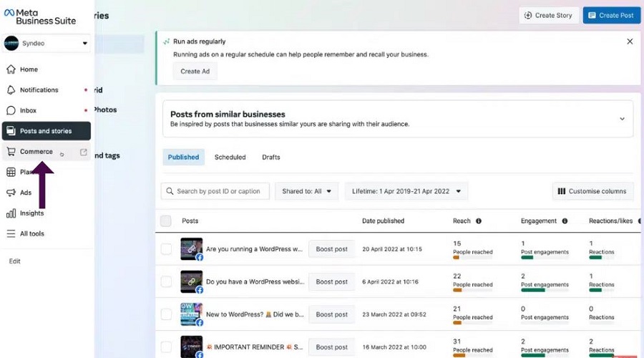This screenshot has height=358, width=644.
Task: Open Insights in the sidebar
Action: (x=47, y=213)
